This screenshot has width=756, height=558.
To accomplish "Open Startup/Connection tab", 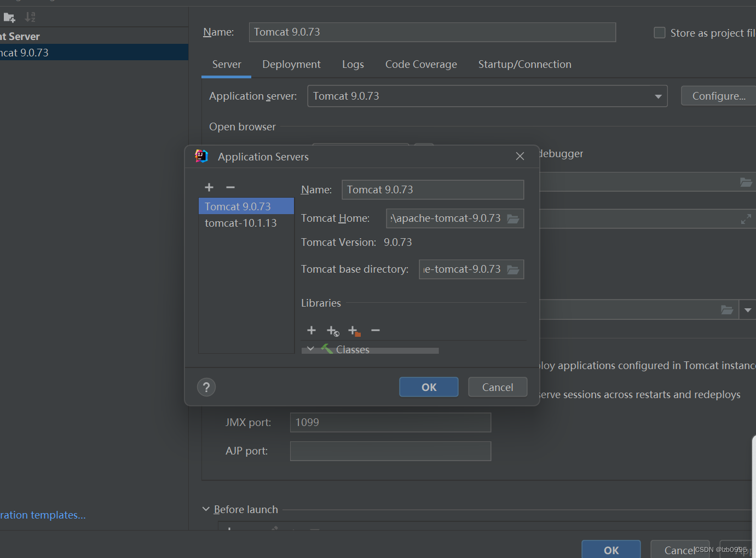I will [x=525, y=65].
